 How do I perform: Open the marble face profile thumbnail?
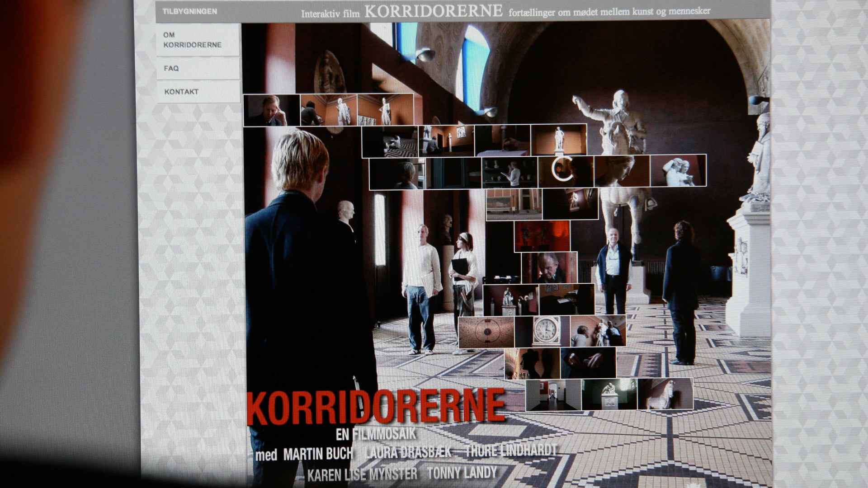tap(622, 171)
